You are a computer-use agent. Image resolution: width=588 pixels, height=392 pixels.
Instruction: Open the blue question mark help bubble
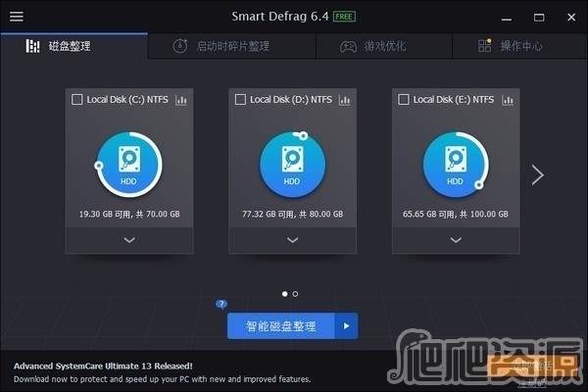click(x=221, y=304)
